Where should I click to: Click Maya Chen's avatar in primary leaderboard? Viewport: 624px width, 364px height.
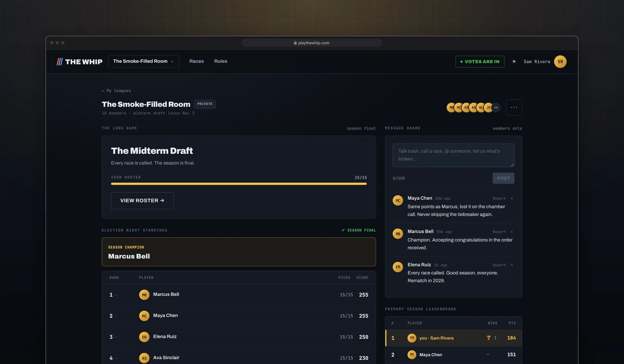[x=412, y=355]
